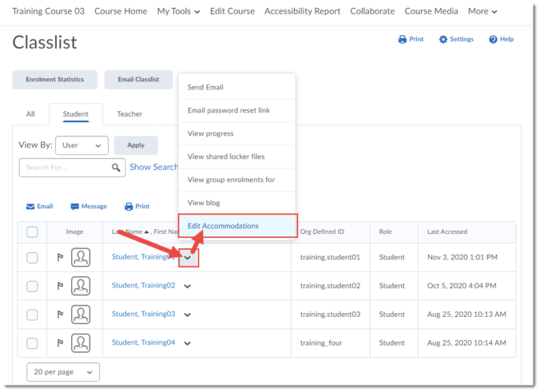The width and height of the screenshot is (540, 392).
Task: Select checkbox for Student, Training02
Action: [32, 287]
